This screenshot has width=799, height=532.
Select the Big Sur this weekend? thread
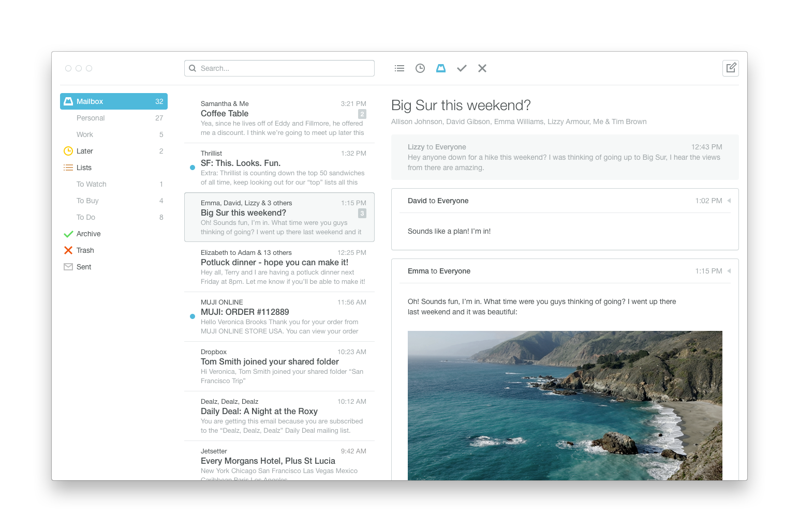(x=279, y=217)
